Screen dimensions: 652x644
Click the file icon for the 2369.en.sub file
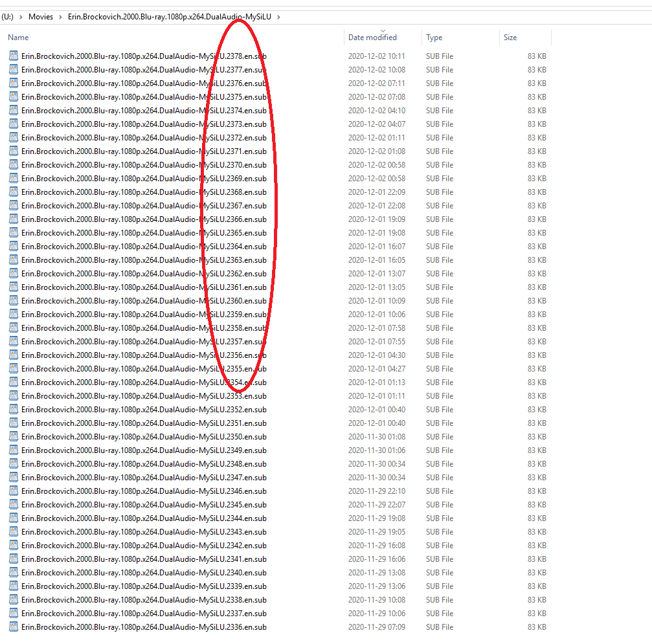pyautogui.click(x=14, y=179)
